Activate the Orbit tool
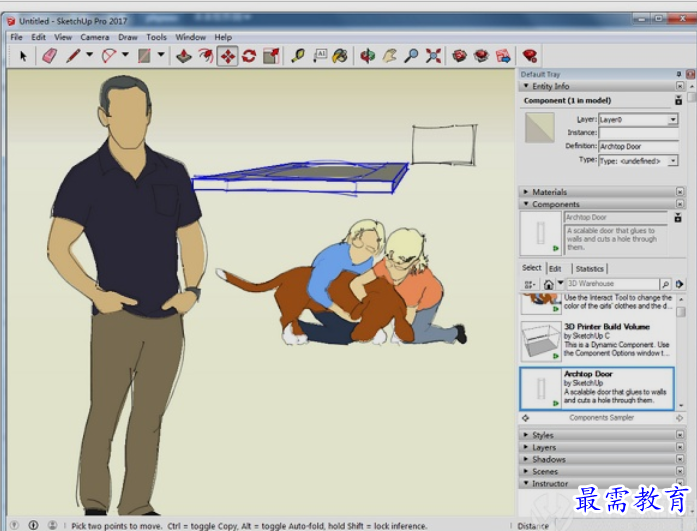Image resolution: width=697 pixels, height=531 pixels. [368, 56]
